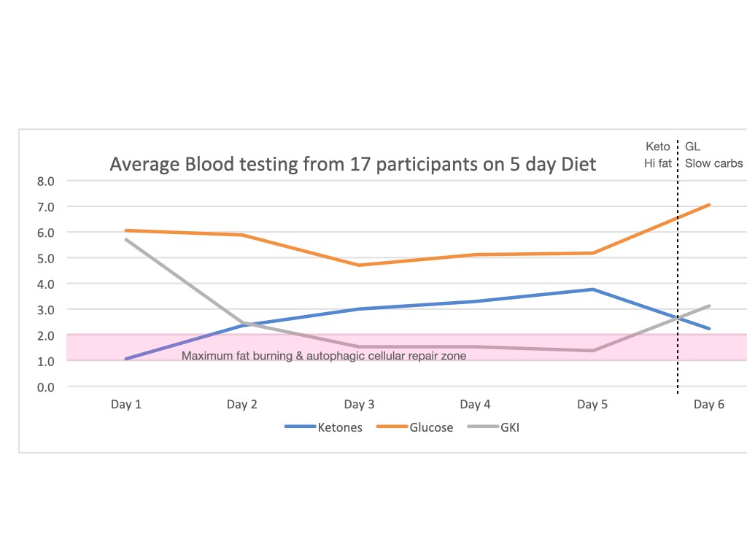747x560 pixels.
Task: Select the Ketones legend label text
Action: [339, 428]
